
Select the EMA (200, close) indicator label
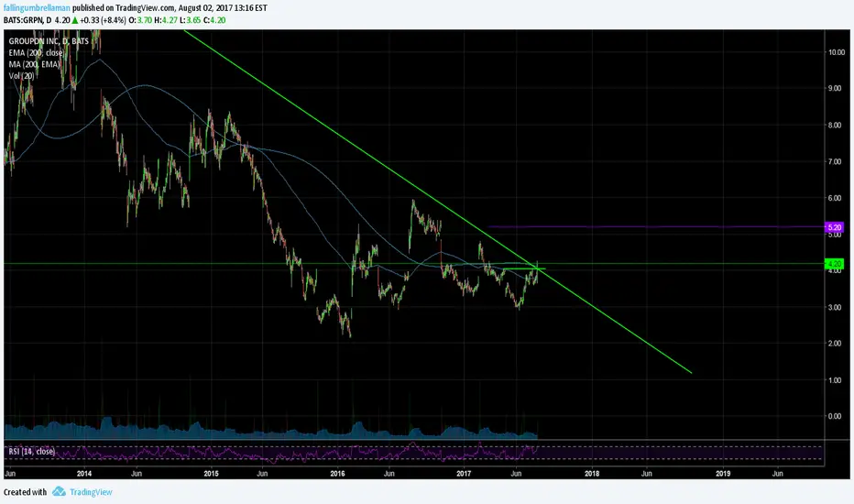pos(36,53)
